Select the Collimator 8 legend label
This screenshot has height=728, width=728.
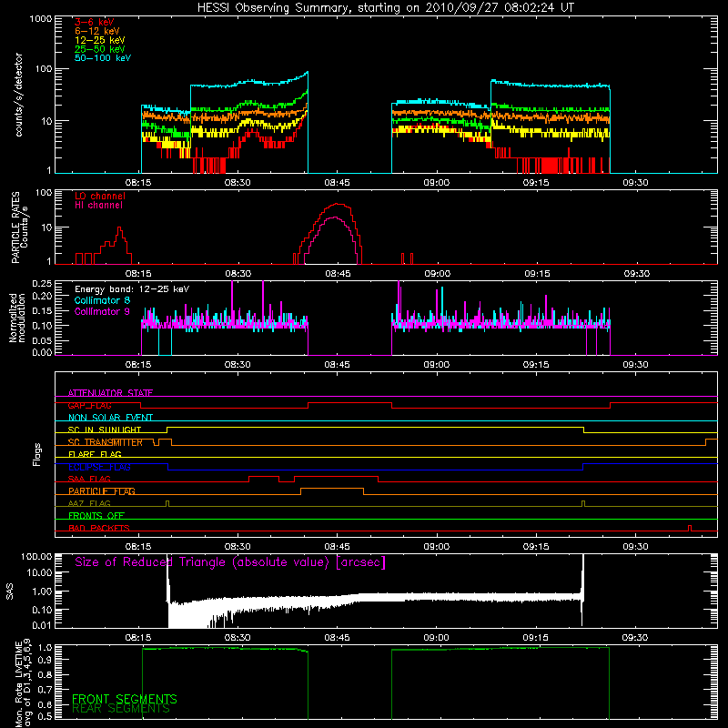coord(102,300)
